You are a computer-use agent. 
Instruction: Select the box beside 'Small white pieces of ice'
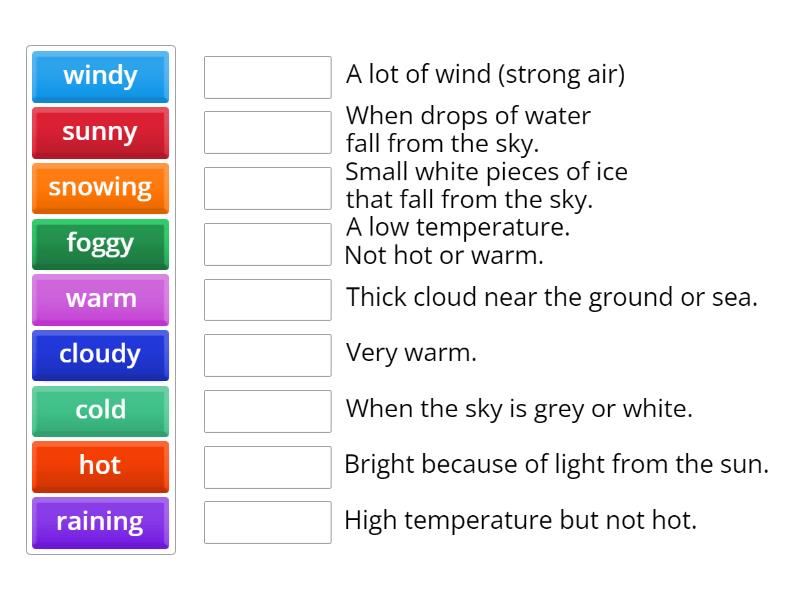pyautogui.click(x=267, y=185)
